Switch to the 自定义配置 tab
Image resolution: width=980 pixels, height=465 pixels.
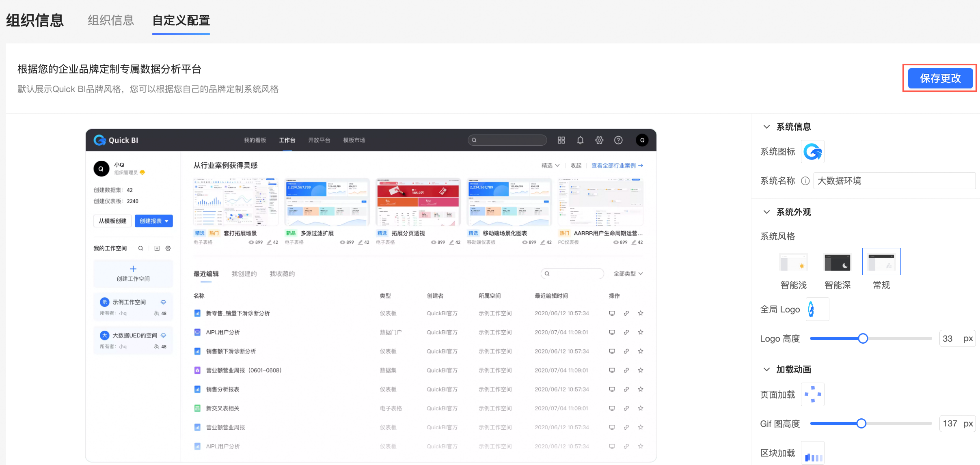(181, 20)
